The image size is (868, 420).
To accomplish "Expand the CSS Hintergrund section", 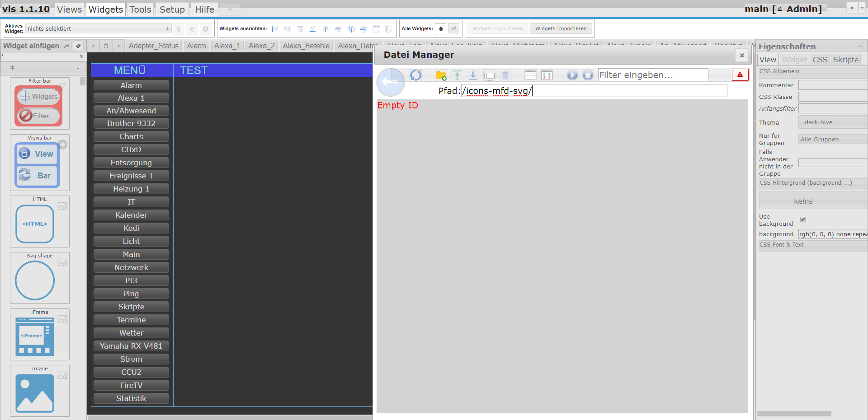I will coord(813,183).
